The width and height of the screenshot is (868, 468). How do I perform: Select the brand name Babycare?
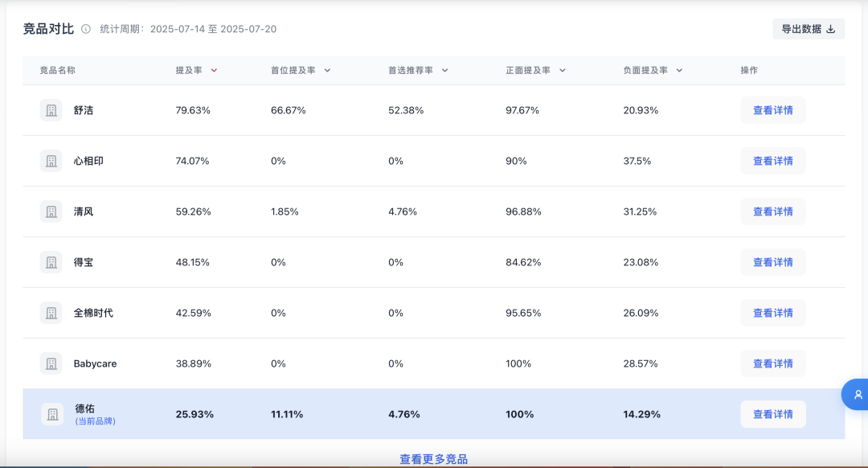tap(95, 364)
